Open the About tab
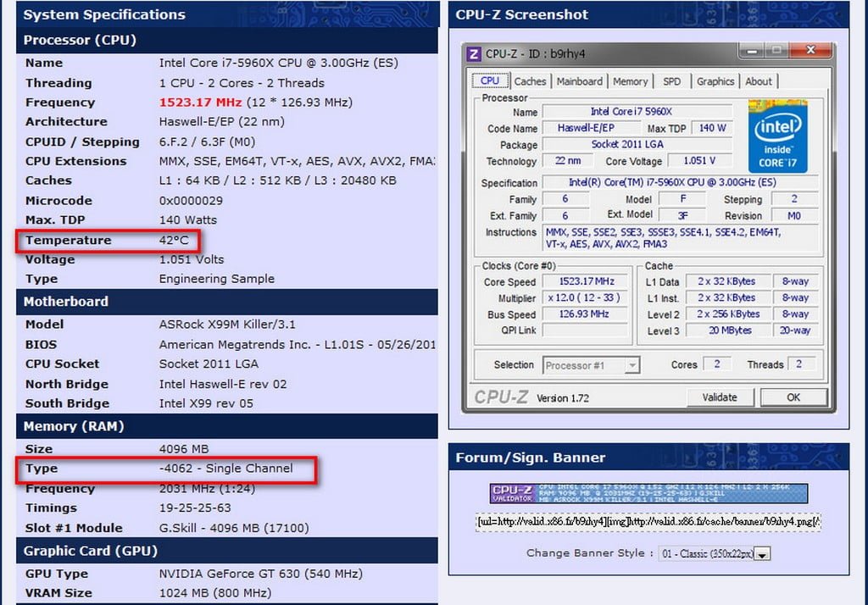 click(759, 81)
